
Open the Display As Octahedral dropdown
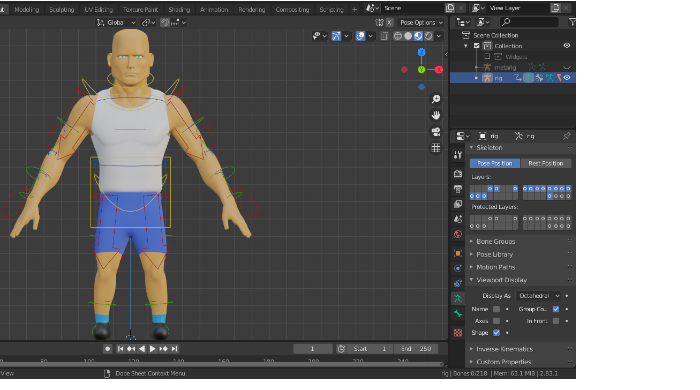[539, 295]
